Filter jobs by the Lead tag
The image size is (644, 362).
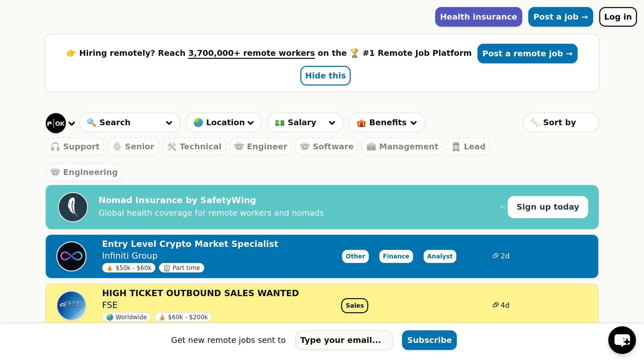pos(468,146)
